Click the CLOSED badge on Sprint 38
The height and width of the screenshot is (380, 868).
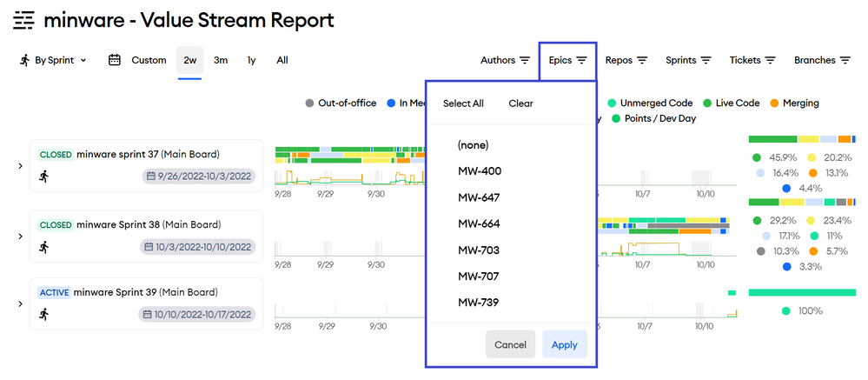pos(56,225)
